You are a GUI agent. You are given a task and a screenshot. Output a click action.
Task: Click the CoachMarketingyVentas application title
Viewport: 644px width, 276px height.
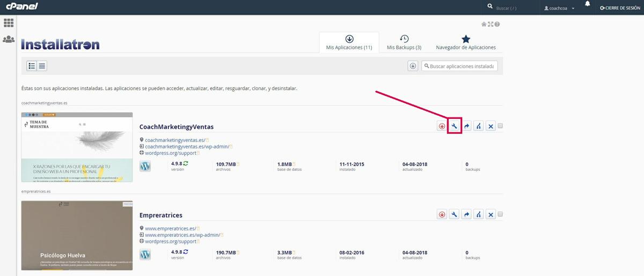pos(177,127)
